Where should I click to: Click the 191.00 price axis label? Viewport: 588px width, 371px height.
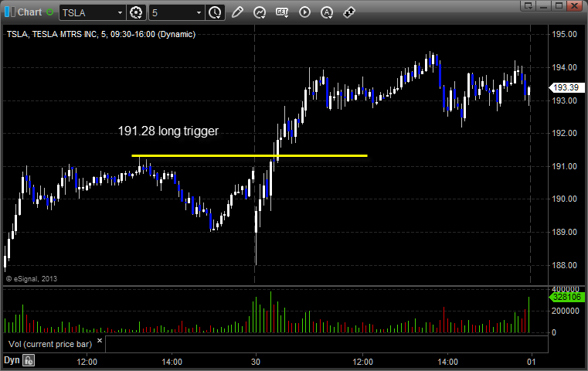[x=564, y=166]
